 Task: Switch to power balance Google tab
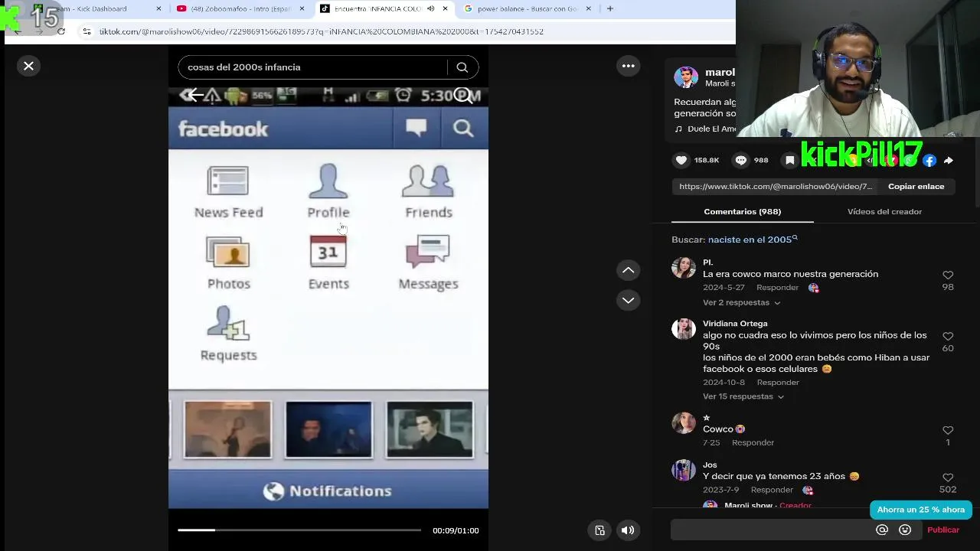point(527,8)
